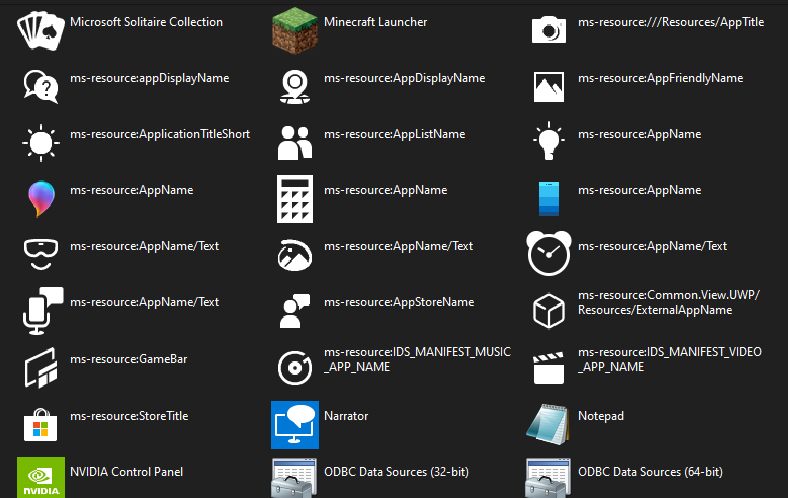This screenshot has height=498, width=788.
Task: Click "ODBC Data Sources (64-bit)" text
Action: pos(650,472)
